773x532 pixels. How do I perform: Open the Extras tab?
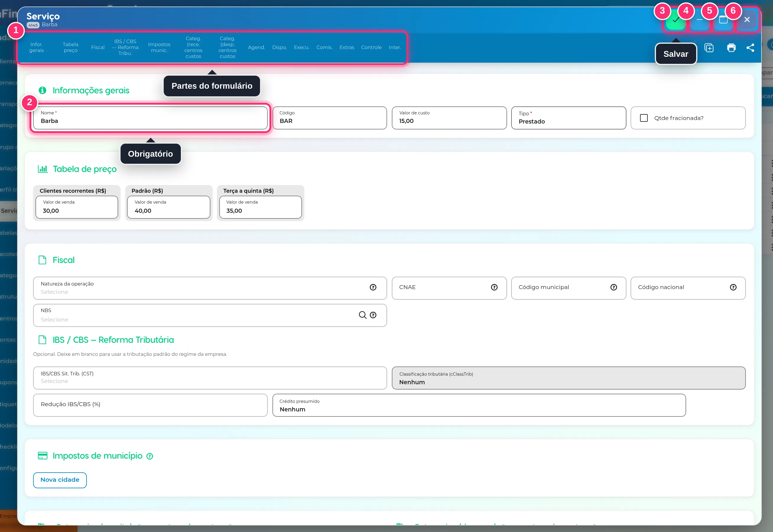pyautogui.click(x=347, y=47)
